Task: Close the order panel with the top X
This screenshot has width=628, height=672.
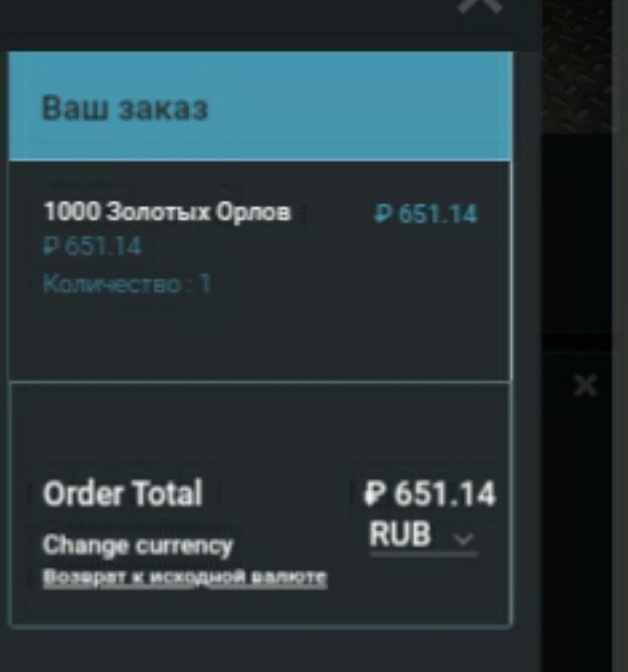Action: [479, 6]
